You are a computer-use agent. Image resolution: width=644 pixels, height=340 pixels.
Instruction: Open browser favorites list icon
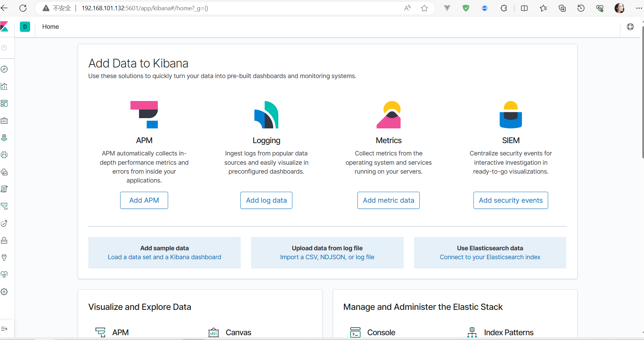click(543, 8)
